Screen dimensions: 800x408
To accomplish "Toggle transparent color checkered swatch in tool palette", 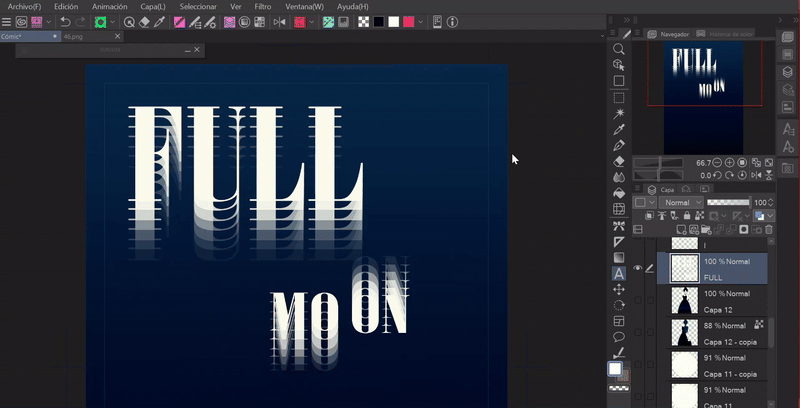I will 618,389.
